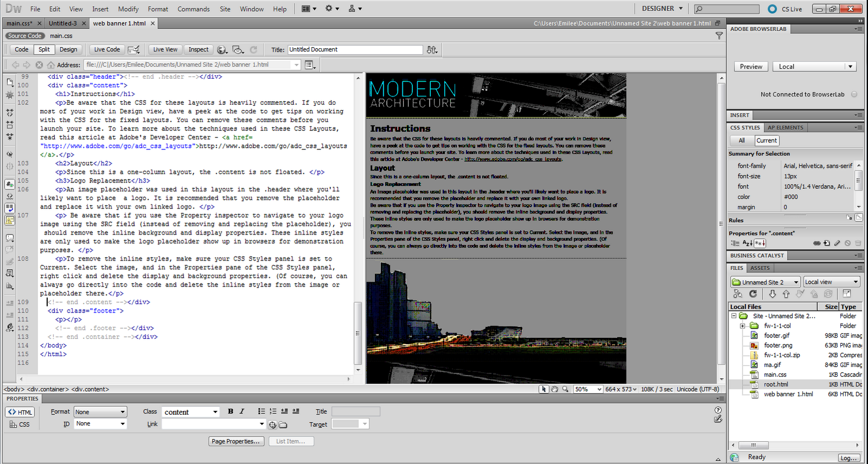Open Modify menu
Viewport: 868px width, 464px height.
pyautogui.click(x=128, y=9)
